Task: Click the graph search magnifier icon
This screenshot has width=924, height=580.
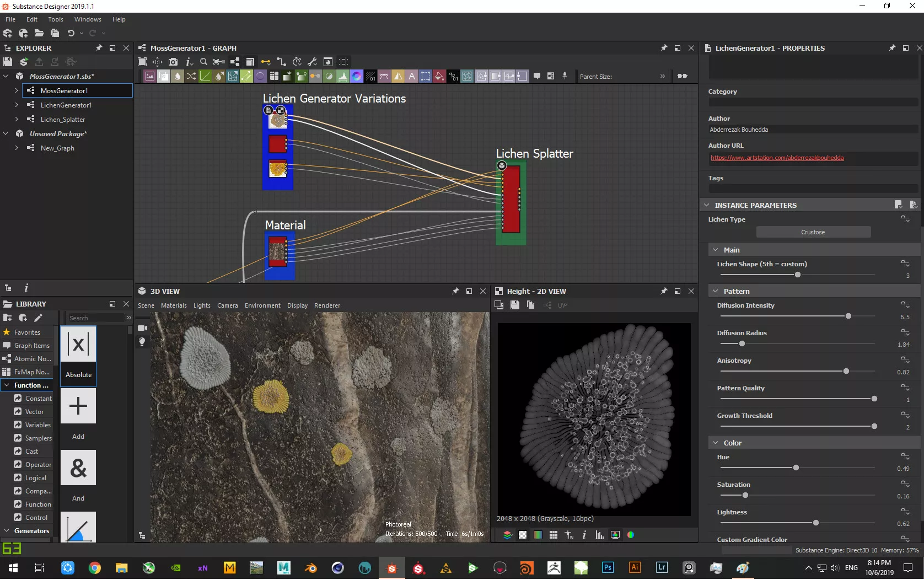Action: [x=203, y=62]
